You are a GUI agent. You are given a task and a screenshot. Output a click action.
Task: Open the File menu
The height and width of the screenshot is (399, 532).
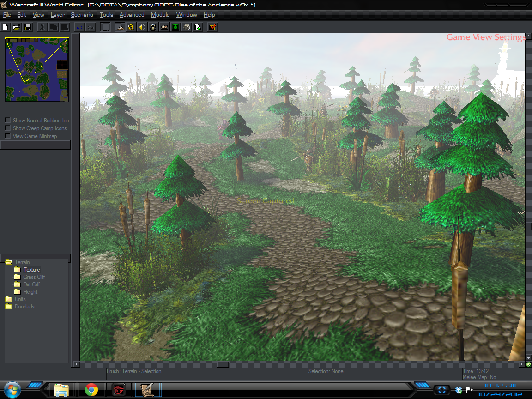(x=7, y=15)
